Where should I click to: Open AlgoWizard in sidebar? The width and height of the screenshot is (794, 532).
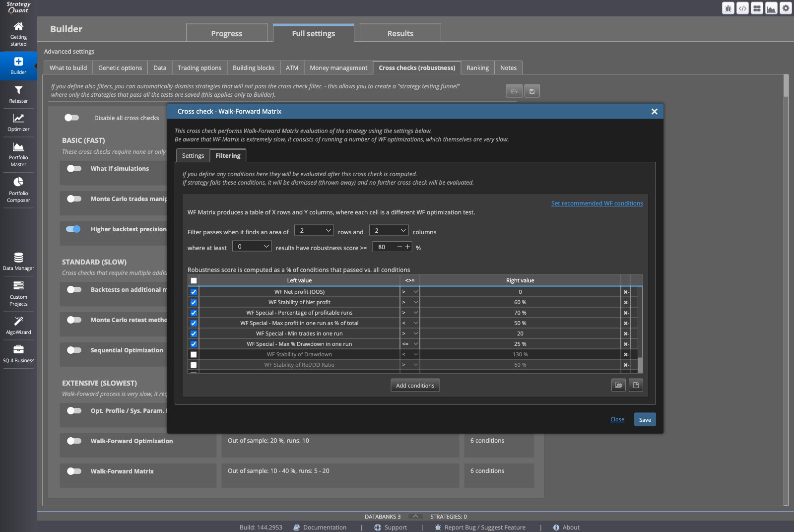point(18,326)
